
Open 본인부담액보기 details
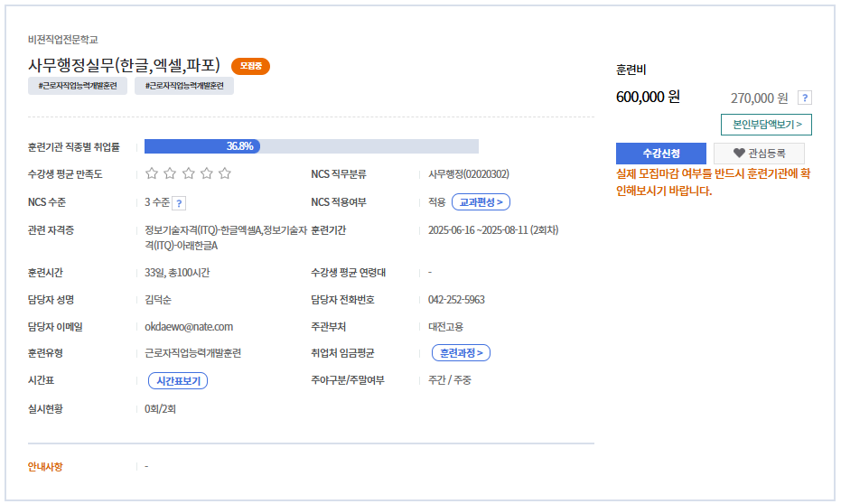(x=766, y=125)
